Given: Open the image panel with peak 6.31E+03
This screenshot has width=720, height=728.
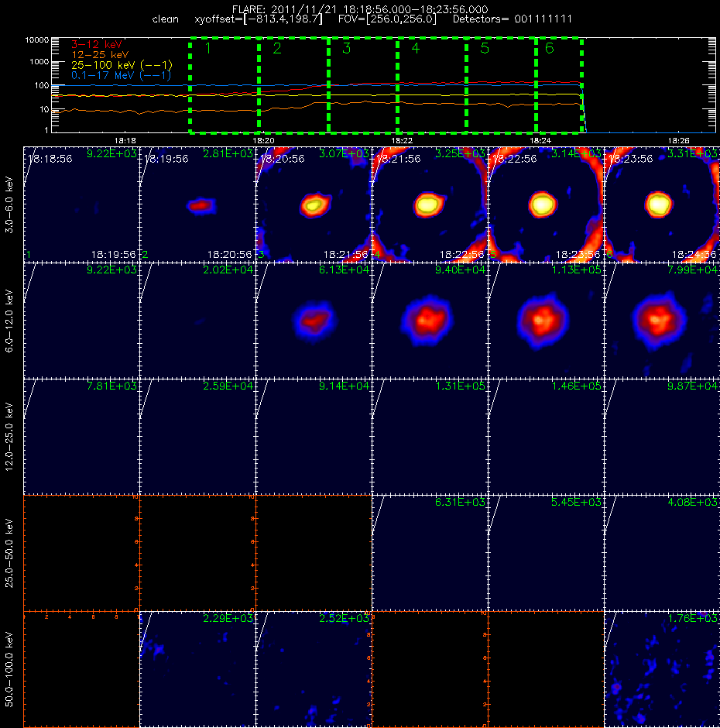Looking at the screenshot, I should coord(430,553).
